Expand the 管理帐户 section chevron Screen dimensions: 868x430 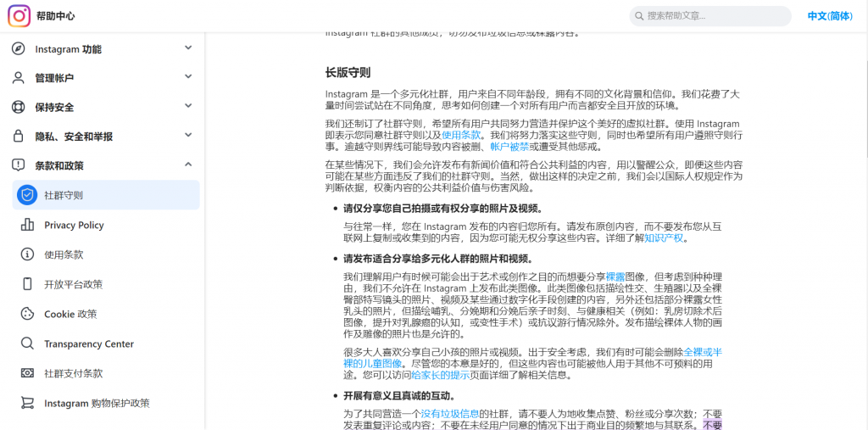188,76
